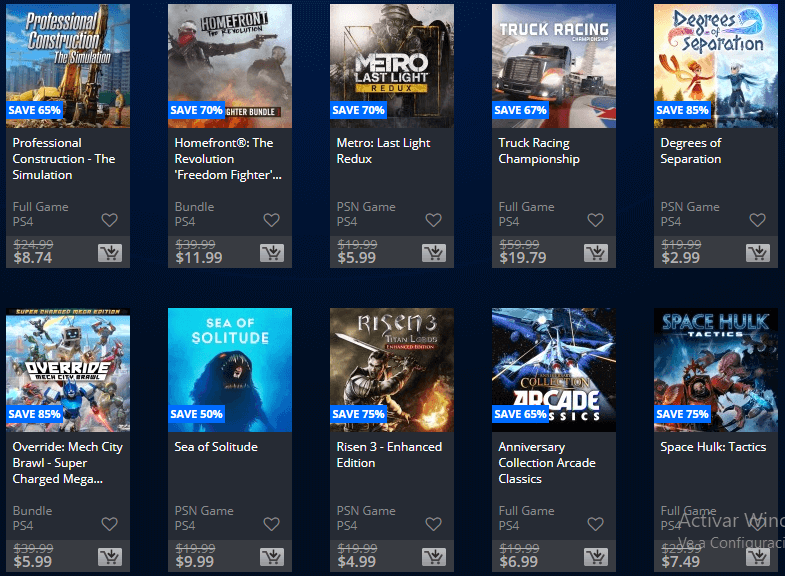Image resolution: width=785 pixels, height=576 pixels.
Task: Open the Risen 3 - Enhanced Edition title link
Action: tap(389, 455)
